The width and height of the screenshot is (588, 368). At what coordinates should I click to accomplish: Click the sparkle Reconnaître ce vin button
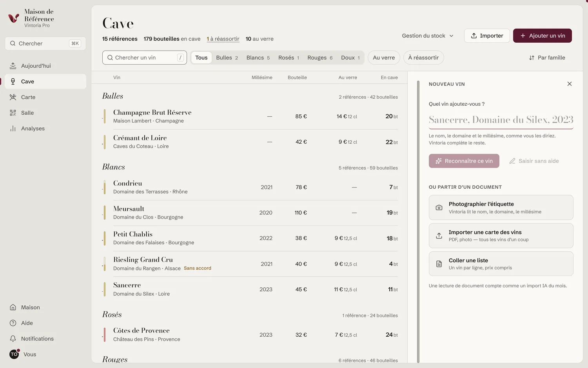click(464, 161)
